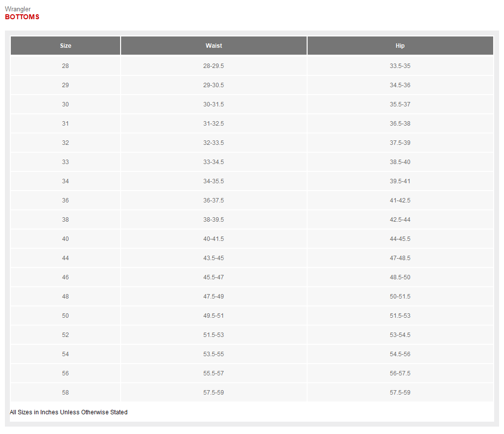The width and height of the screenshot is (504, 434).
Task: Select the size 38 cell in Size column
Action: point(65,220)
